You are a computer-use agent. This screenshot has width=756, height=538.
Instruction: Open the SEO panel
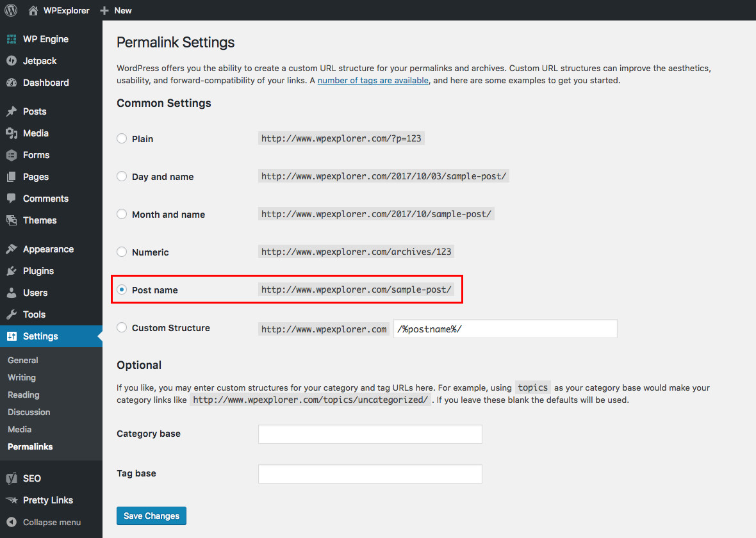coord(30,478)
